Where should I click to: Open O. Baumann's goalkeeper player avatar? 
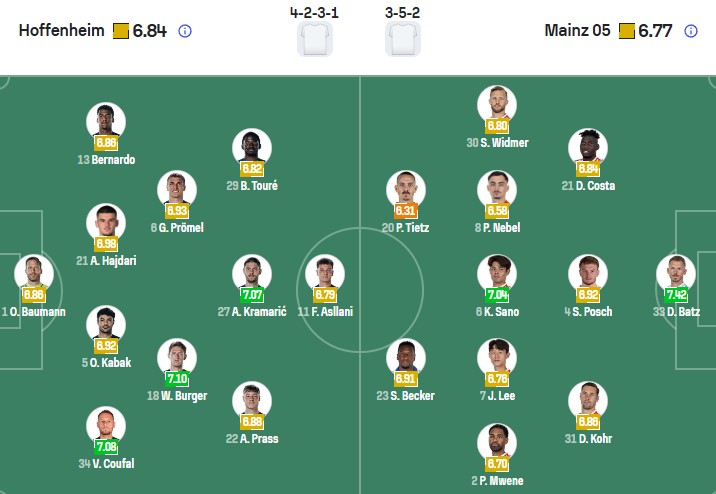(x=33, y=272)
